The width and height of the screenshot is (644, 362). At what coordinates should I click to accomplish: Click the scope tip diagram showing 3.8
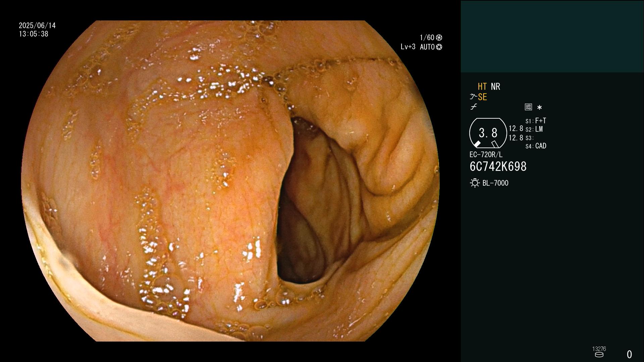click(x=488, y=133)
